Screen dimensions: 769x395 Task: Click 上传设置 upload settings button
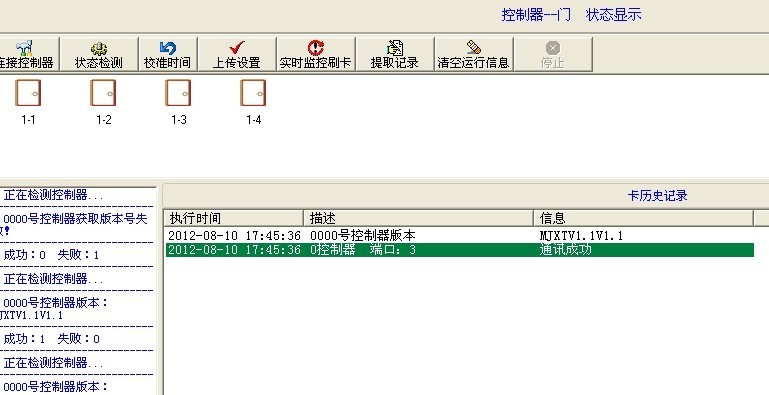point(237,54)
